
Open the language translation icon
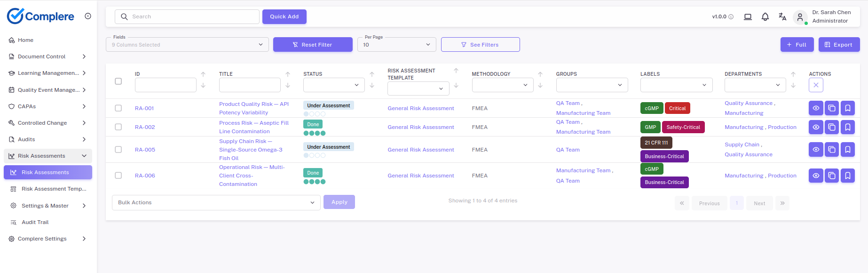pyautogui.click(x=782, y=17)
